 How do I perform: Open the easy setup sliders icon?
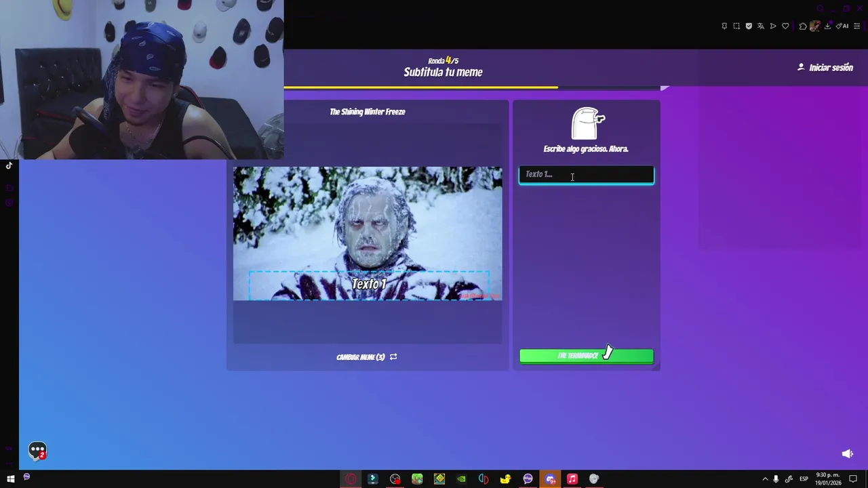tap(856, 26)
